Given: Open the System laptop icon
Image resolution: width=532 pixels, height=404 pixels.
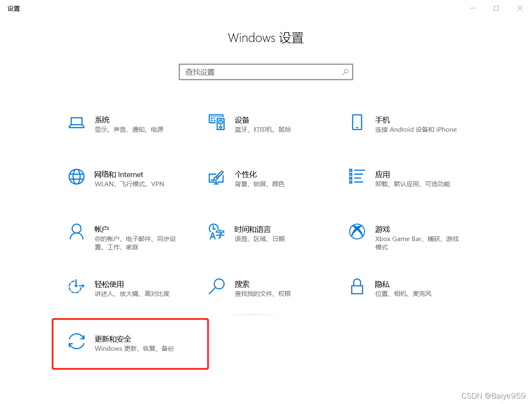Looking at the screenshot, I should pyautogui.click(x=76, y=123).
